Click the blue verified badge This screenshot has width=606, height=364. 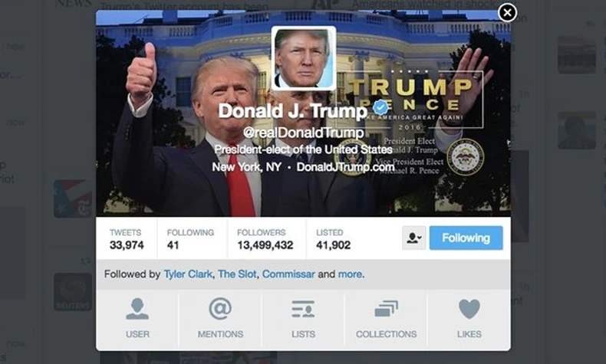380,107
